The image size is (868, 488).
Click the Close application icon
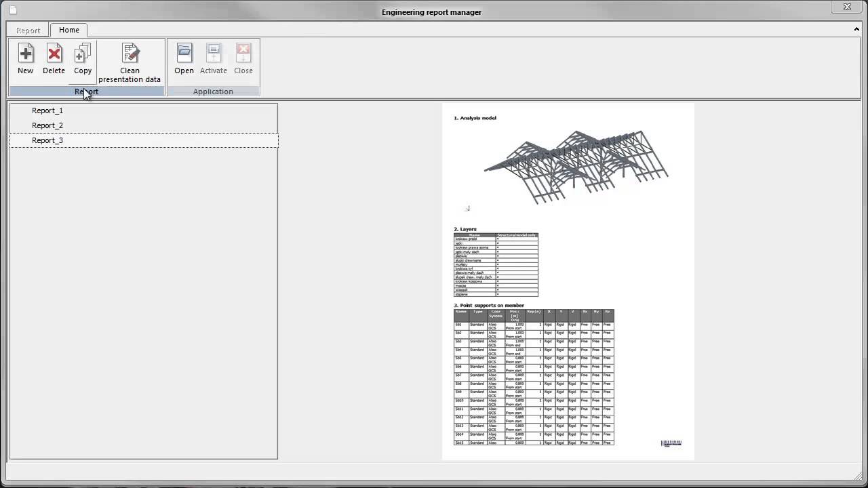tap(243, 59)
